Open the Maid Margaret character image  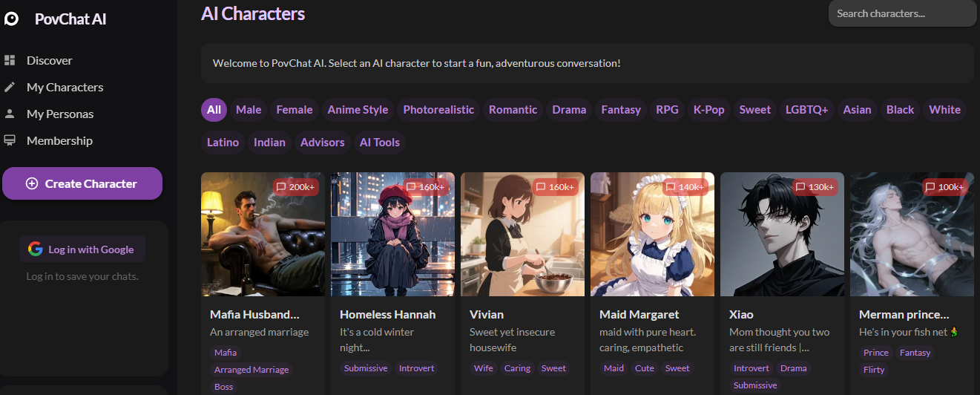tap(652, 235)
